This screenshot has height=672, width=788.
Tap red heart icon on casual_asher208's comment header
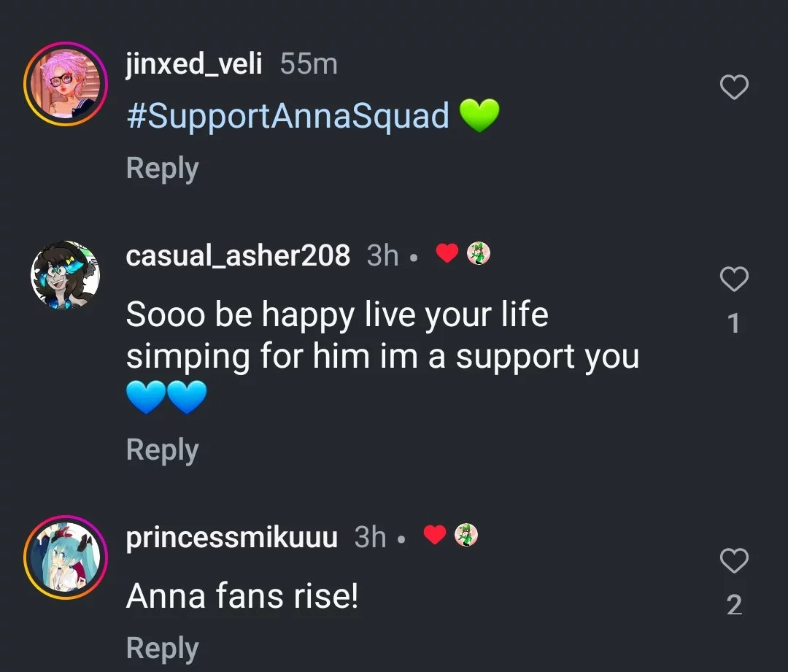(447, 252)
